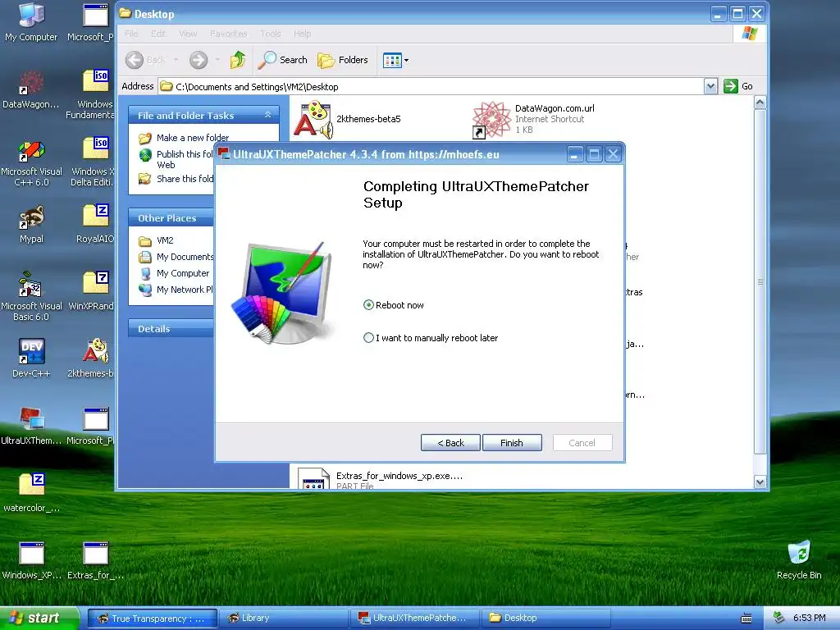Go to previous step with Back button
Image resolution: width=840 pixels, height=630 pixels.
(x=450, y=442)
